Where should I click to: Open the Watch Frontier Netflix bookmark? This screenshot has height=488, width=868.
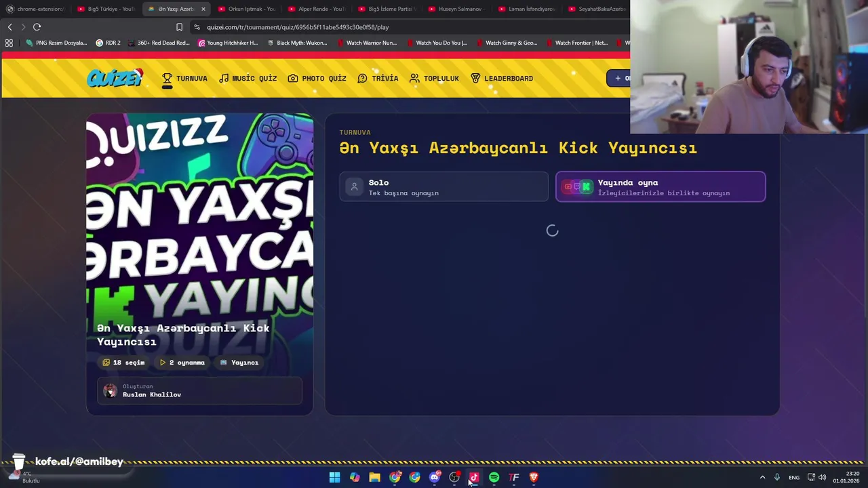point(576,43)
